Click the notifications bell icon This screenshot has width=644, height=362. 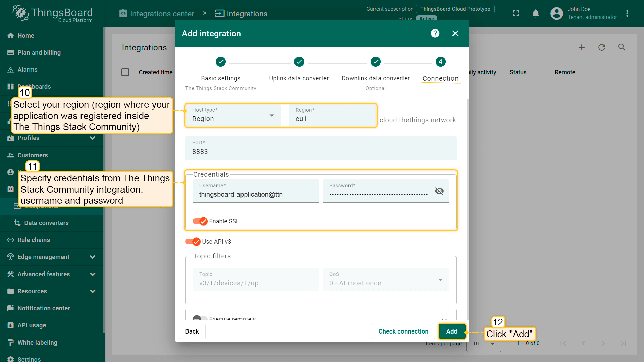[536, 13]
